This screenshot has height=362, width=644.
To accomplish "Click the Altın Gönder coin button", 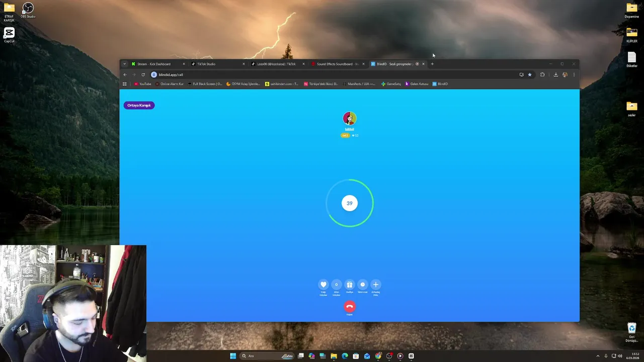I will point(337,285).
